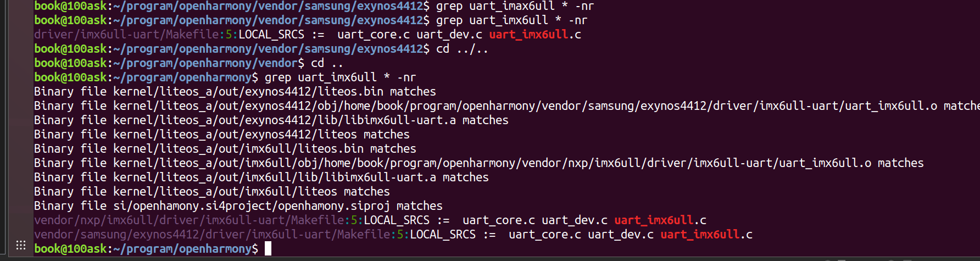This screenshot has width=980, height=261.
Task: Click 'kernel/liteos_a/out/exynos4412/liteos matches' line
Action: pyautogui.click(x=222, y=135)
